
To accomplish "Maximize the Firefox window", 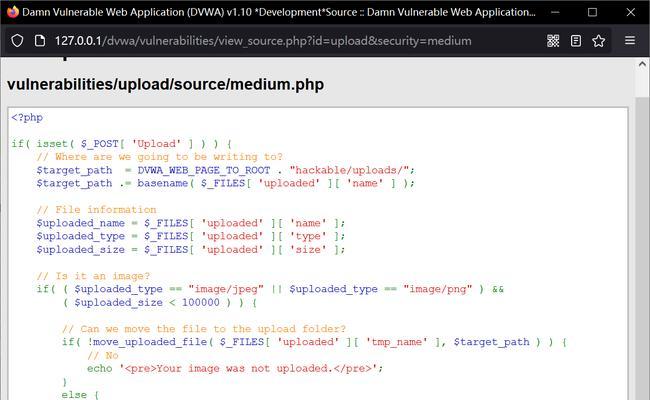I will 592,12.
